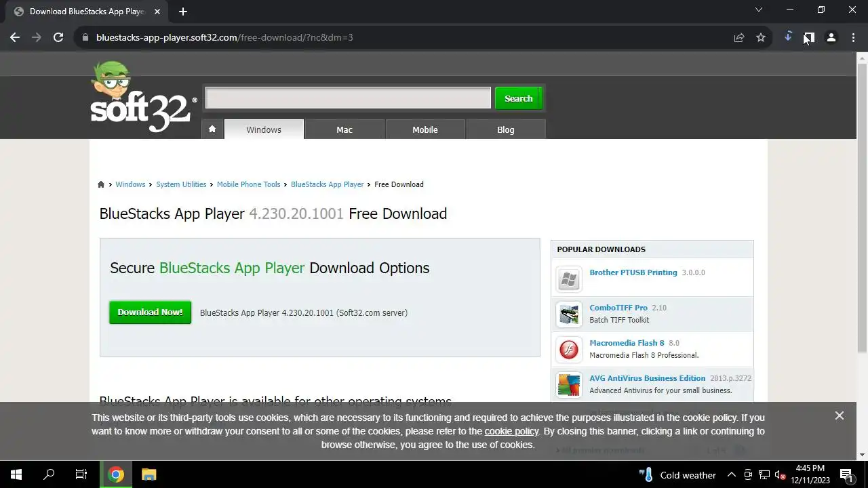The height and width of the screenshot is (488, 868).
Task: Open Task View in taskbar
Action: 81,474
